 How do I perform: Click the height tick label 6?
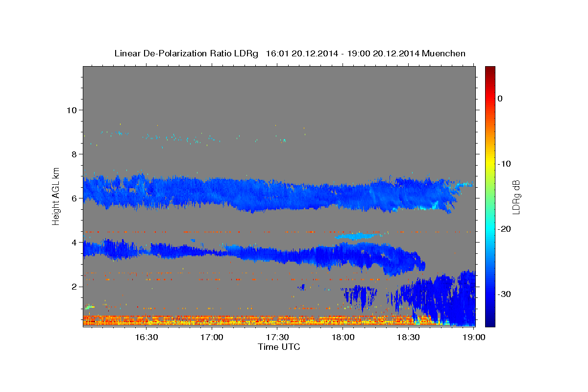click(74, 198)
